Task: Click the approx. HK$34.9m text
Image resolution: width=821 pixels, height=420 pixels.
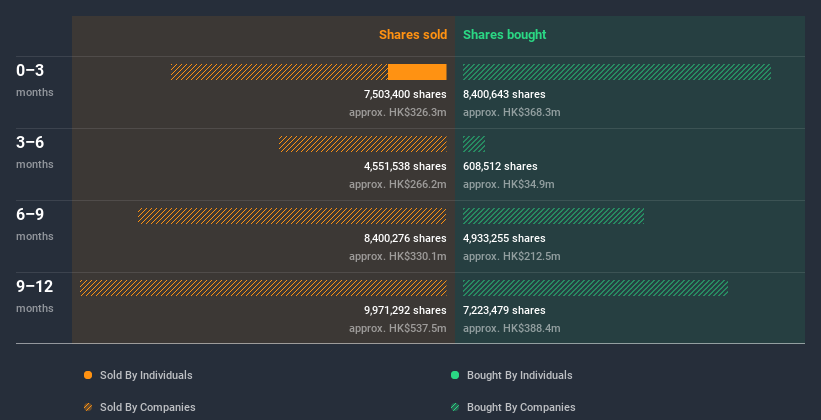Action: (509, 184)
